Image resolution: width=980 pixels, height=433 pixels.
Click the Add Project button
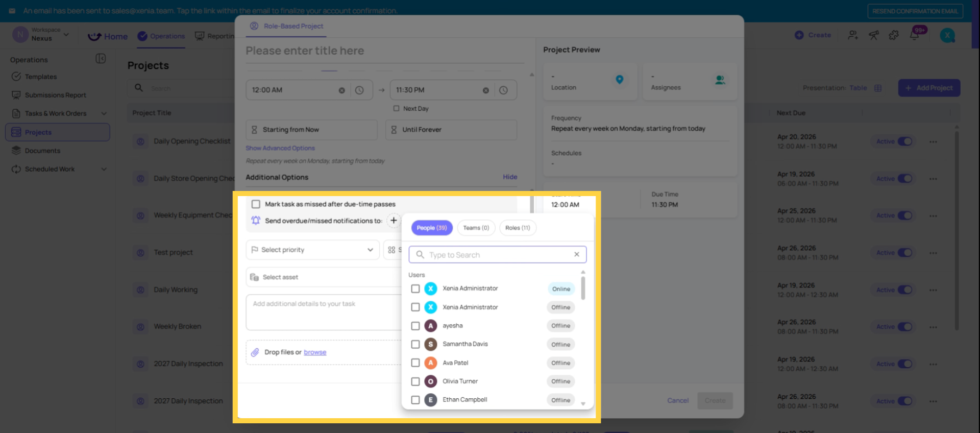click(929, 88)
